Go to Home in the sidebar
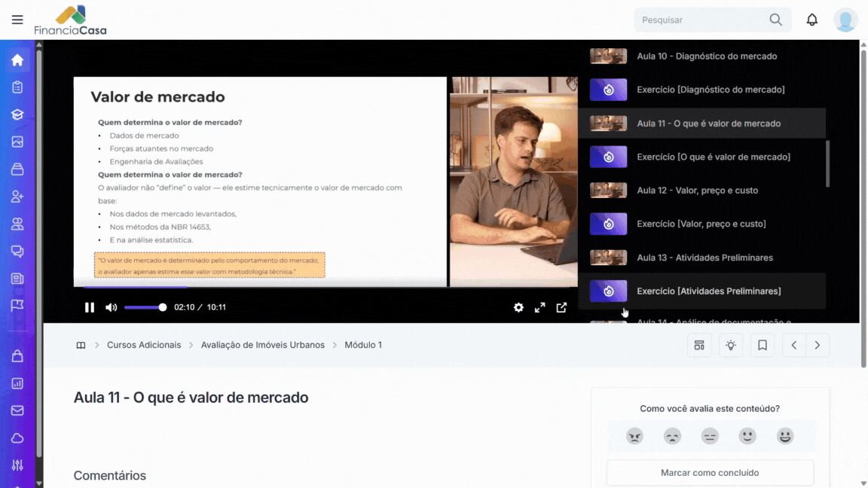This screenshot has width=868, height=488. [17, 60]
